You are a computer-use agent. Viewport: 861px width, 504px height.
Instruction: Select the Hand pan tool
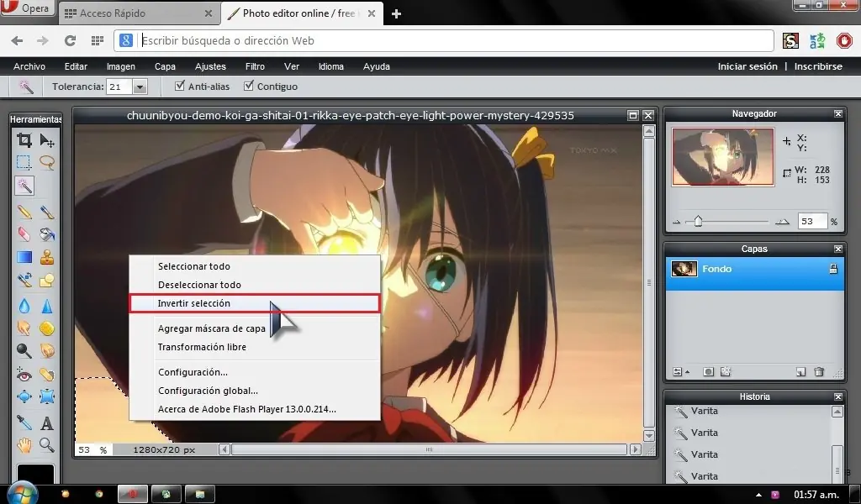click(x=24, y=445)
